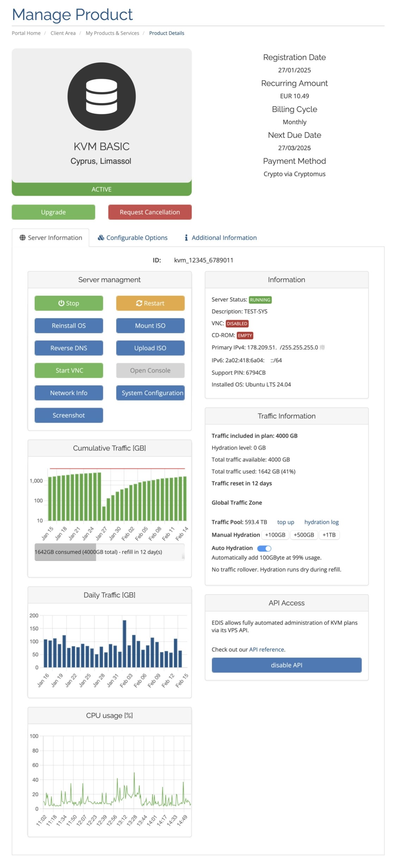Toggle the Auto Hydration switch
This screenshot has height=868, width=397.
click(x=264, y=548)
